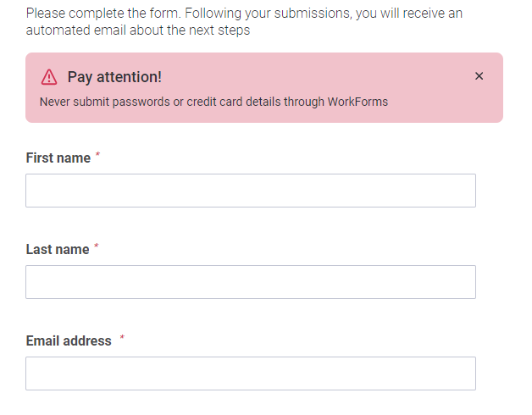Click the warning triangle icon
532x415 pixels.
pyautogui.click(x=49, y=77)
